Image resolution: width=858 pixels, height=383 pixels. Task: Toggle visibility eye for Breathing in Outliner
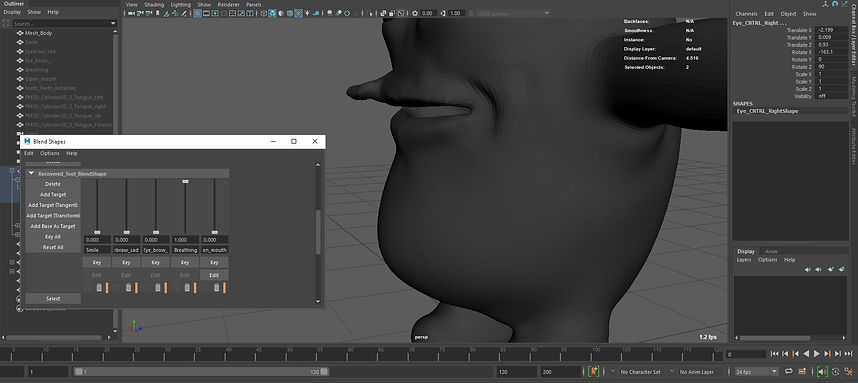(19, 69)
